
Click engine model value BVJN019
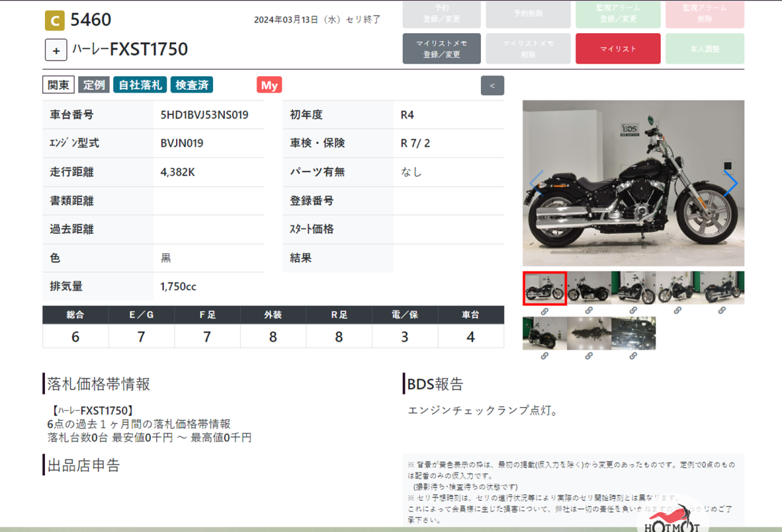tap(182, 143)
